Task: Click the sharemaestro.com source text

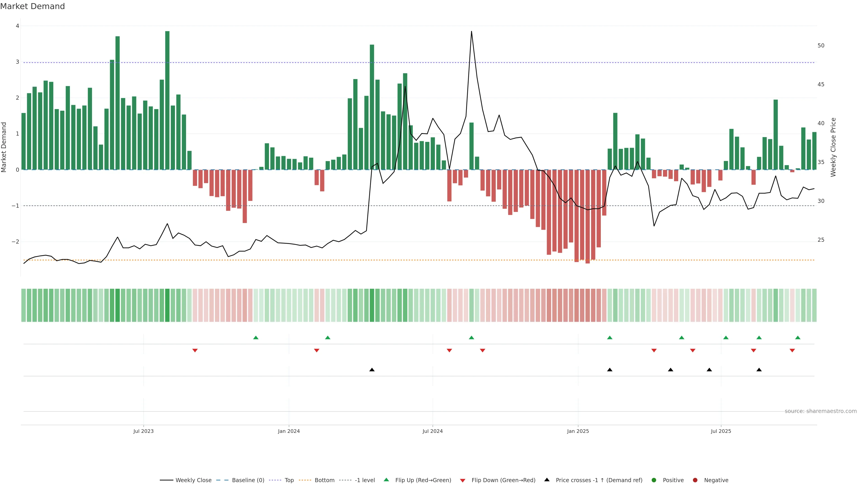Action: pos(821,411)
